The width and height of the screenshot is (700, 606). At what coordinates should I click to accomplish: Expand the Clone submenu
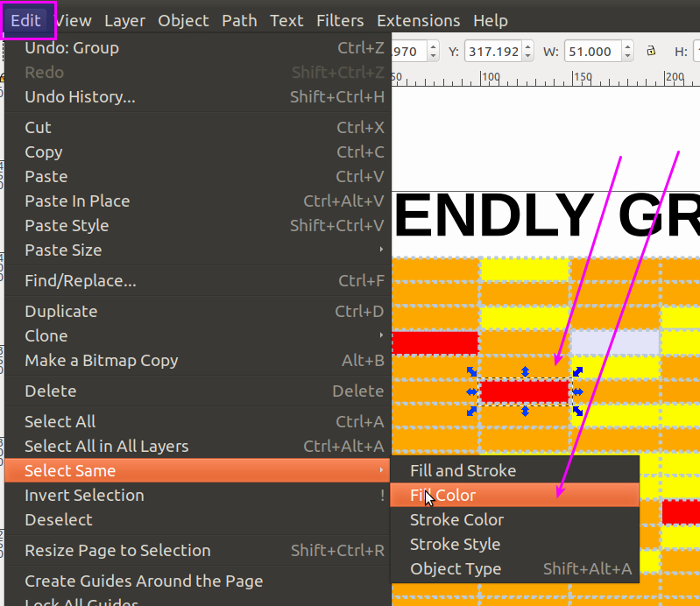[197, 336]
